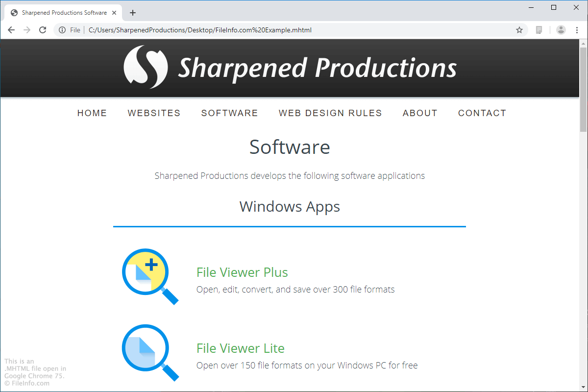Open the CONTACT menu item
Screen dimensions: 588x392
pos(482,113)
